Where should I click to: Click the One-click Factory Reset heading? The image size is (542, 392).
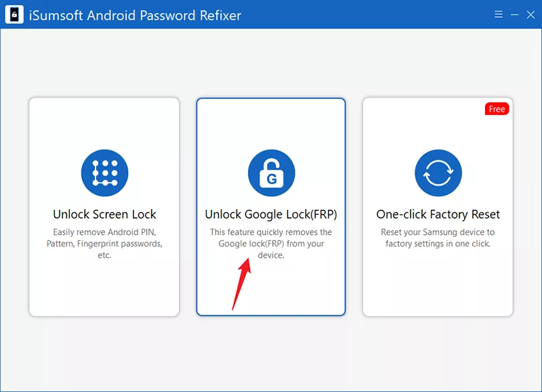438,214
